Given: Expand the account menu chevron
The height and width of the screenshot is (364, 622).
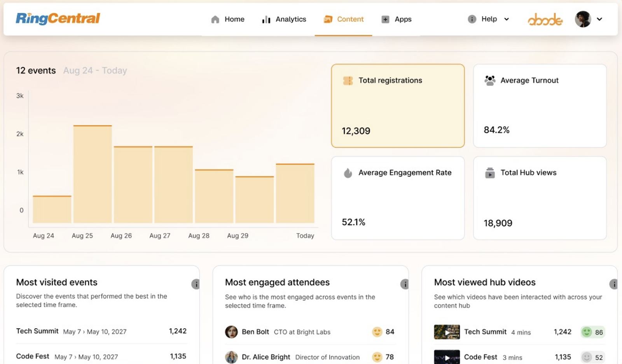Looking at the screenshot, I should coord(599,19).
